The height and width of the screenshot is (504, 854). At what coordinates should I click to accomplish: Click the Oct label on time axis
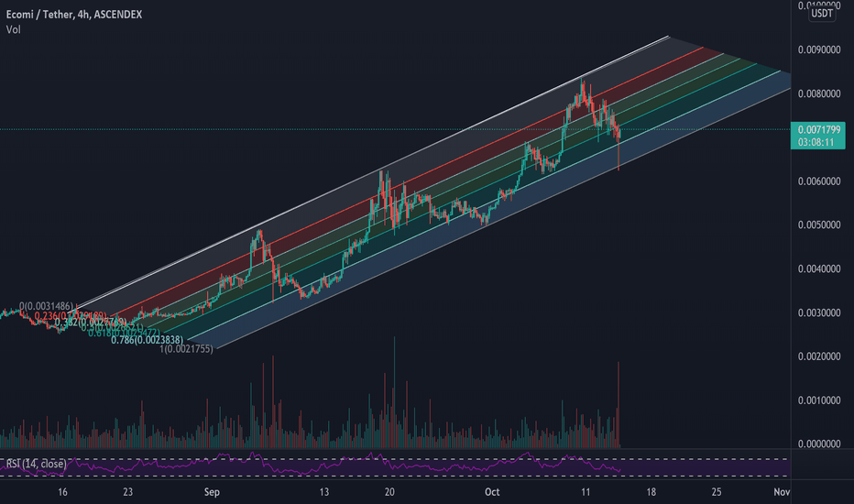[x=492, y=492]
